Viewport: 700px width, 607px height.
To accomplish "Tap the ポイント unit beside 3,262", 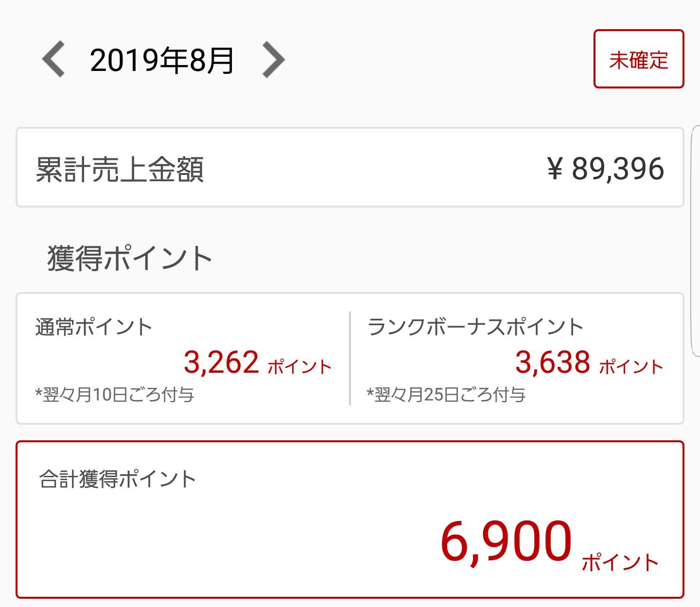I will coord(299,366).
